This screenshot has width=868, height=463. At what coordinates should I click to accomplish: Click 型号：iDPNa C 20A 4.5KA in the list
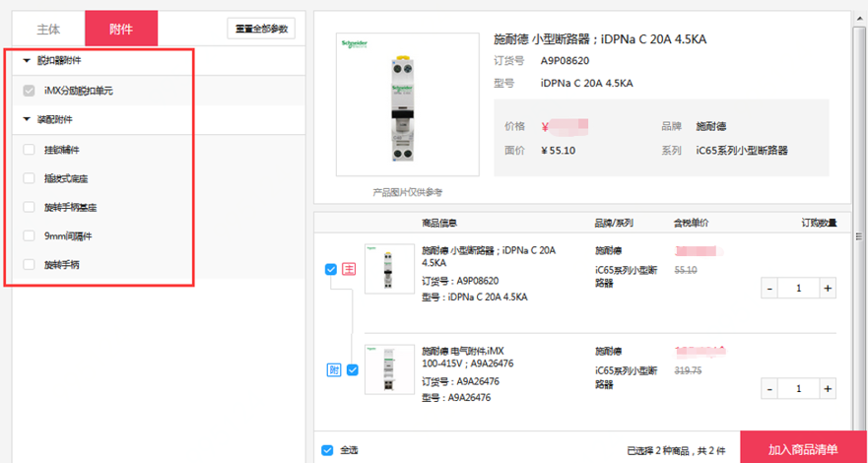(x=475, y=298)
